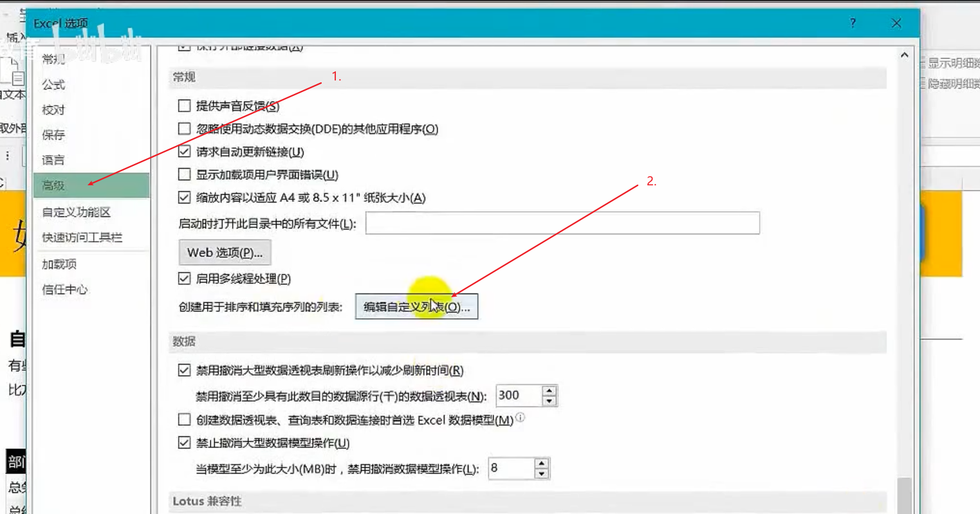Open the 公式 options category
The image size is (980, 514).
click(x=53, y=84)
